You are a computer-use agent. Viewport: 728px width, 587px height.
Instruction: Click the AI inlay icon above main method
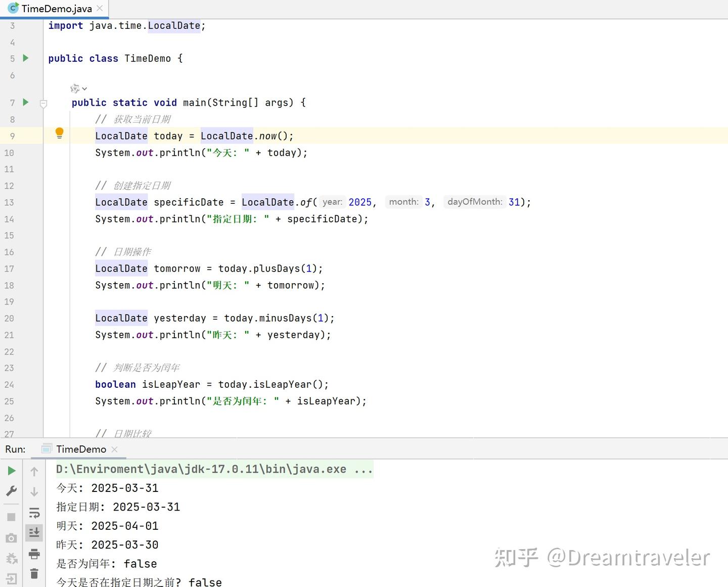[75, 88]
